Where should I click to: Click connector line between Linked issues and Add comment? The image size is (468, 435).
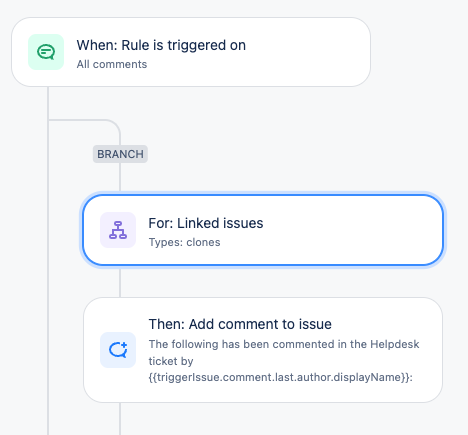pyautogui.click(x=120, y=282)
